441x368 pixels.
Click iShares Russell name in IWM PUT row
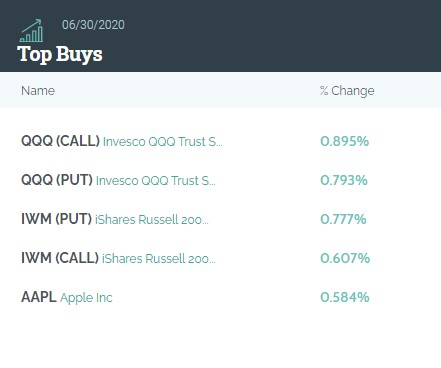point(152,220)
